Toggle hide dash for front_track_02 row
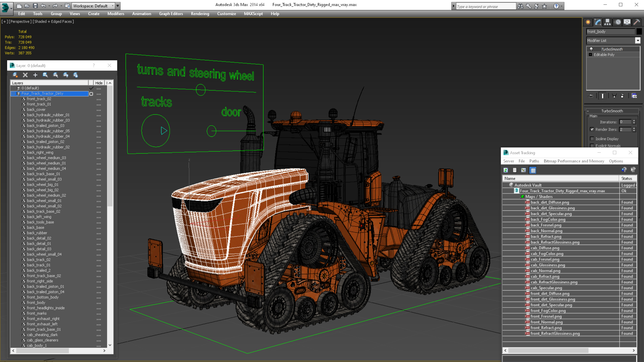Screen dimensions: 644x362 click(99, 99)
